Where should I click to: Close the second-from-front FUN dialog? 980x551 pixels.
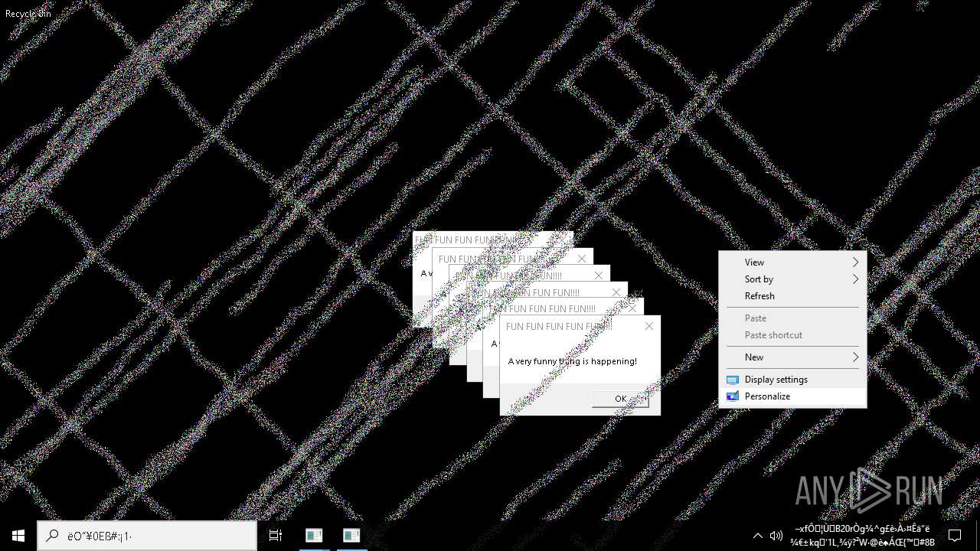[632, 308]
